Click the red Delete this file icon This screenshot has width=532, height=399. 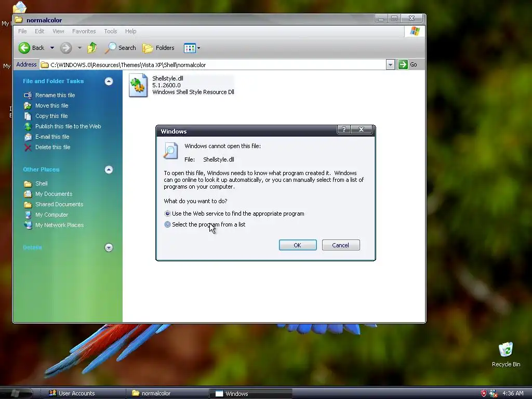point(28,147)
